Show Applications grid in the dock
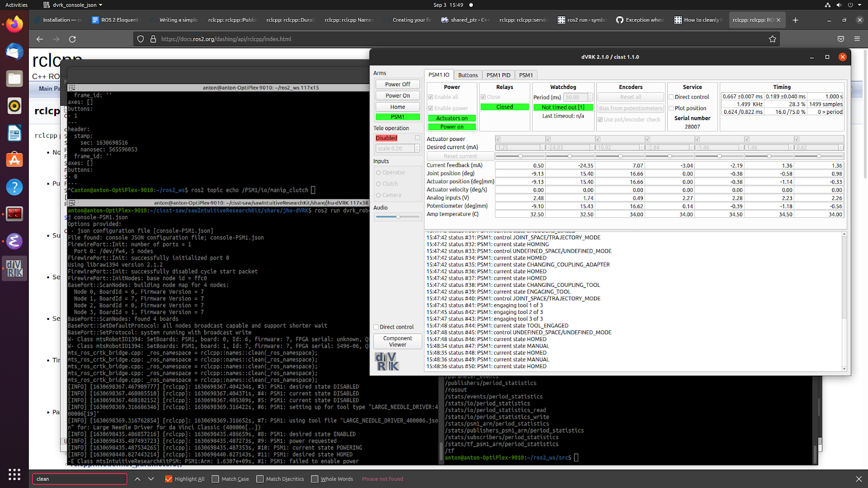 pyautogui.click(x=15, y=474)
